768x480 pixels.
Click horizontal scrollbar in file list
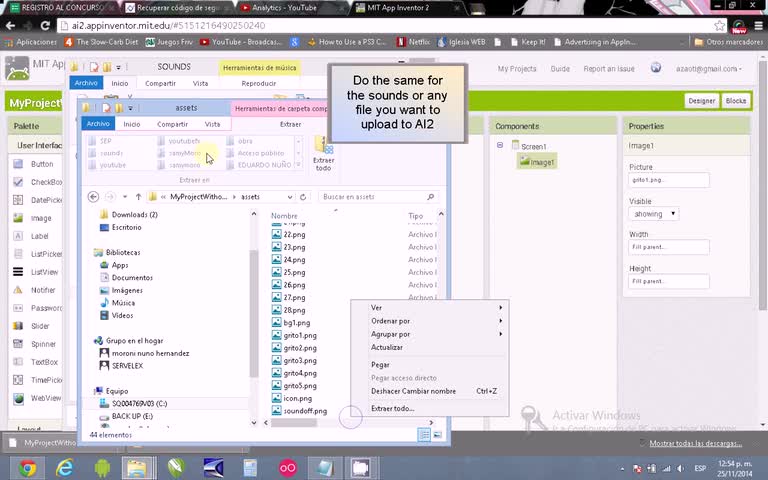(293, 422)
